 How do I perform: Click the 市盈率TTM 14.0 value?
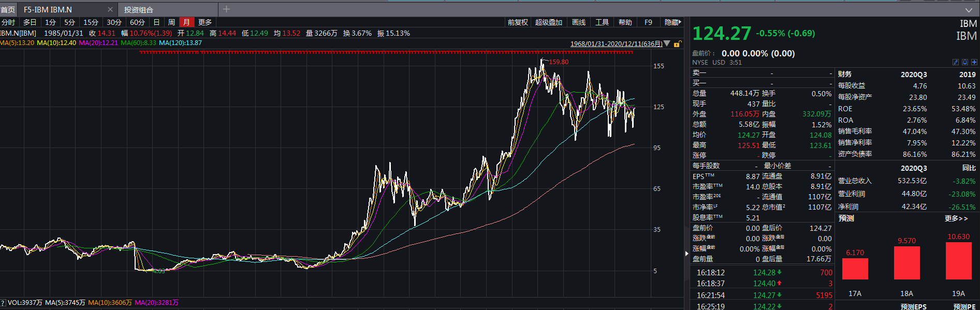click(753, 187)
